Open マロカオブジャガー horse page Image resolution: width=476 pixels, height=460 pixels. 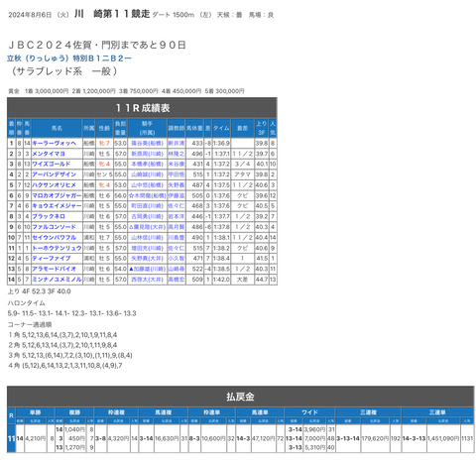click(57, 195)
